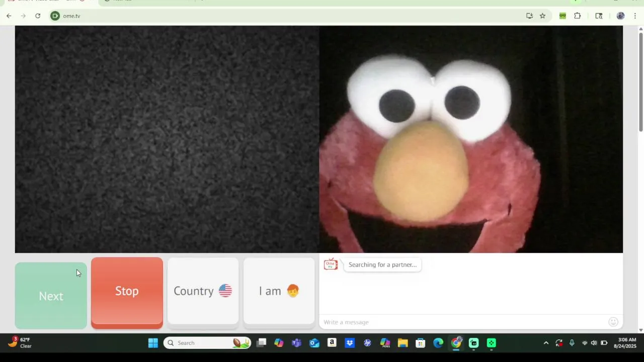Click the own webcam Elmo video

[471, 139]
